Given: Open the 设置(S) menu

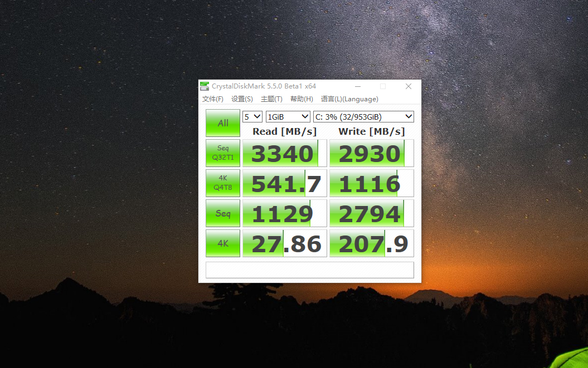Looking at the screenshot, I should (242, 99).
